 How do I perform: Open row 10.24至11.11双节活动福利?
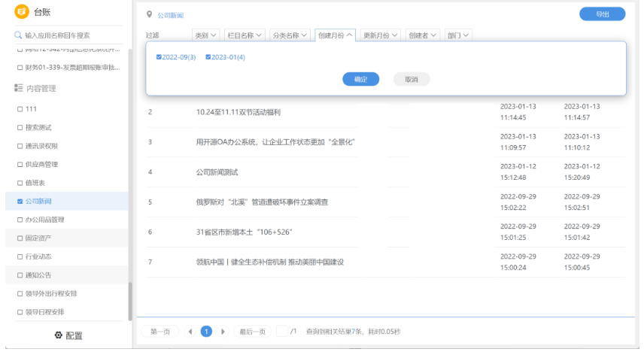238,112
